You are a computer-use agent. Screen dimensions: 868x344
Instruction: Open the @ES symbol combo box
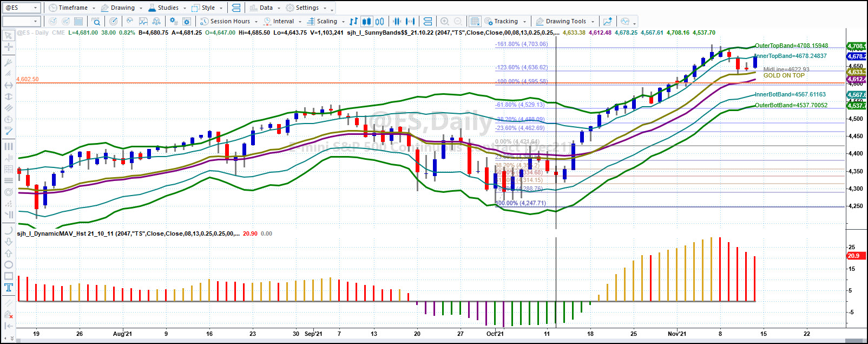(x=22, y=8)
